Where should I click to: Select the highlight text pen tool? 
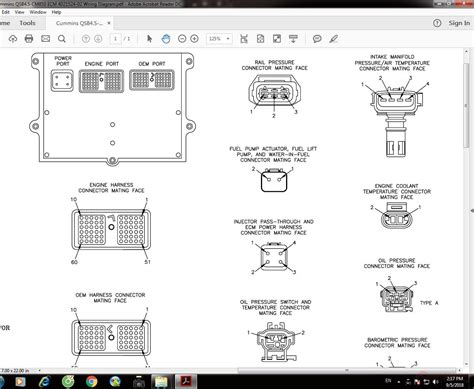[x=333, y=39]
